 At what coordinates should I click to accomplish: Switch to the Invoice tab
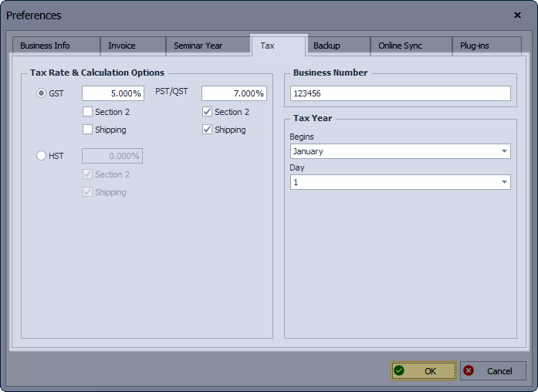tap(133, 46)
